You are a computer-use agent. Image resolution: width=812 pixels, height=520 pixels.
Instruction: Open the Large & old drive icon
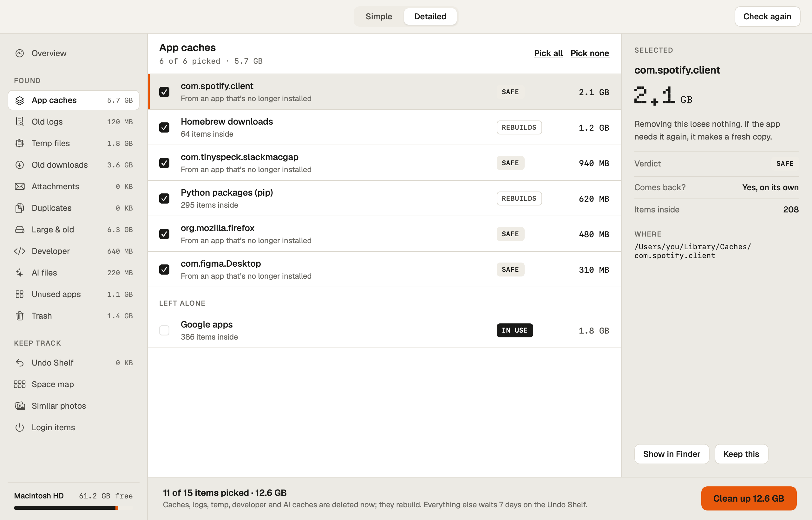point(20,230)
